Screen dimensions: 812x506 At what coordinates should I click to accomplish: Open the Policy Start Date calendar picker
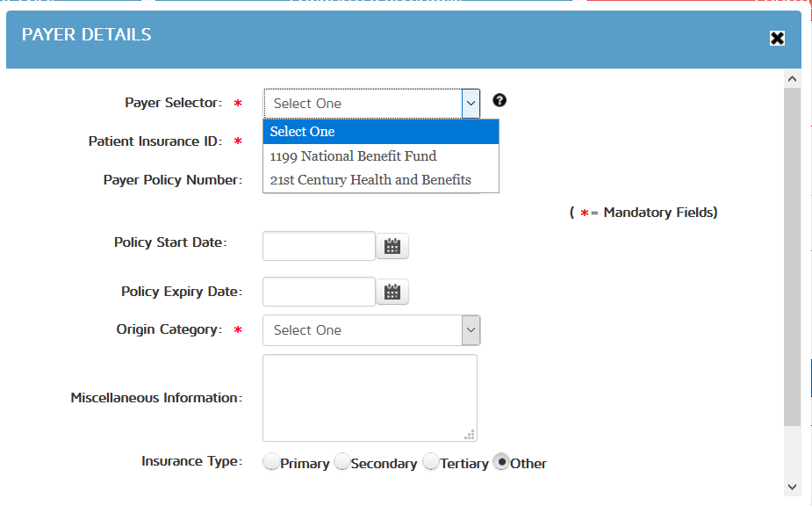coord(392,247)
